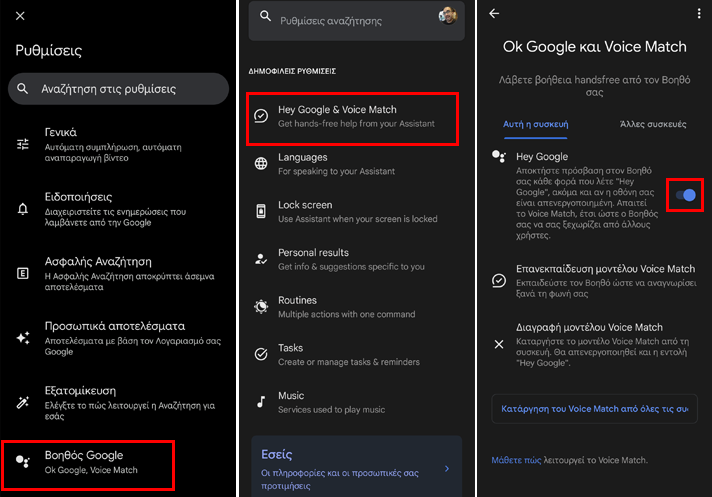Open Βοηθός Google settings entry
The width and height of the screenshot is (712, 497).
(88, 465)
